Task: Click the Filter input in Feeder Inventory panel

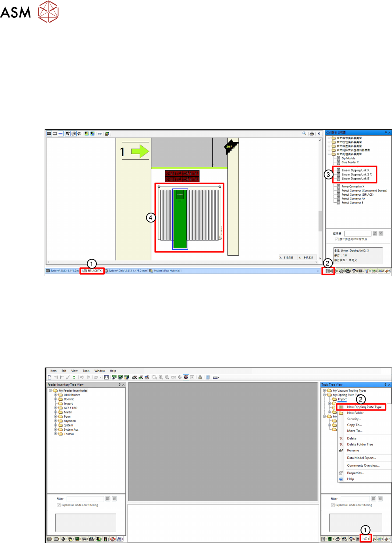Action: pyautogui.click(x=85, y=499)
